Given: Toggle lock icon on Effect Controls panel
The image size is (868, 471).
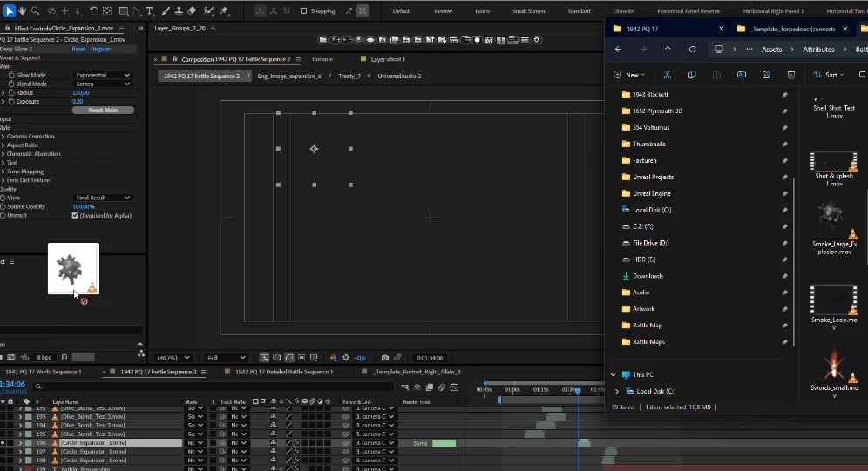Looking at the screenshot, I should point(7,28).
